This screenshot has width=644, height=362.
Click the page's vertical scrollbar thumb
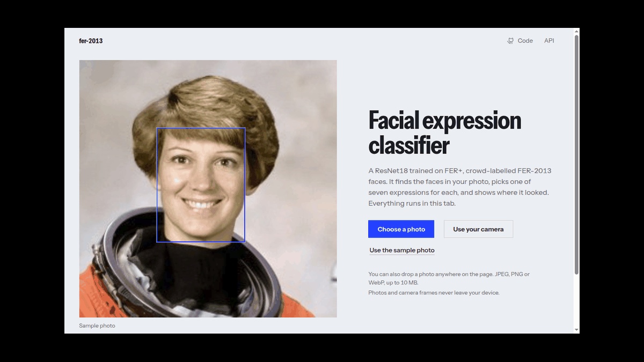tap(576, 154)
